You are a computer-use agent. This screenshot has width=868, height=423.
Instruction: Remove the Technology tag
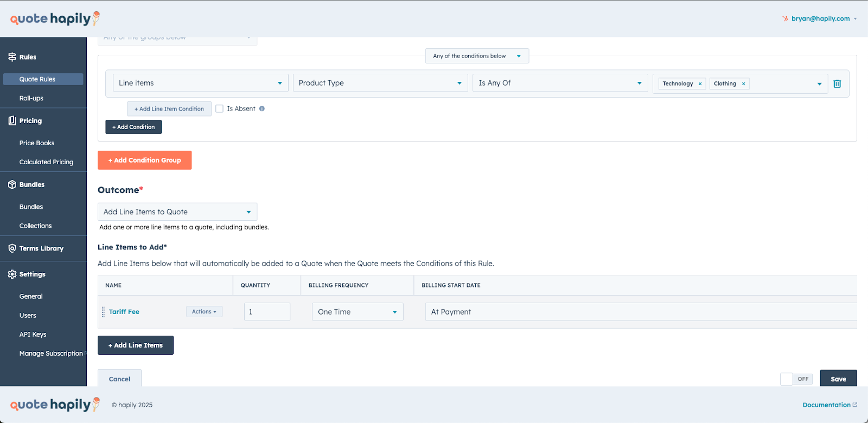[x=700, y=84]
